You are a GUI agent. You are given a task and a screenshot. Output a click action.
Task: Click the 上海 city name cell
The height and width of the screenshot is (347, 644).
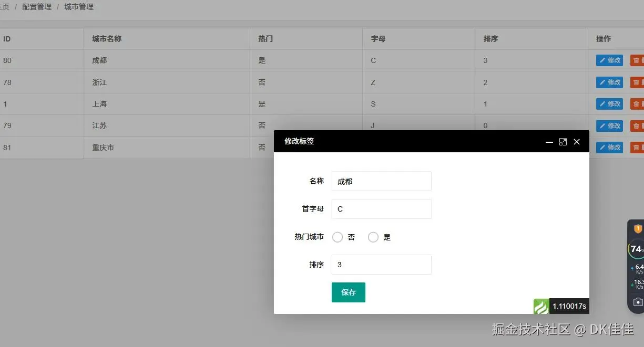click(x=167, y=104)
